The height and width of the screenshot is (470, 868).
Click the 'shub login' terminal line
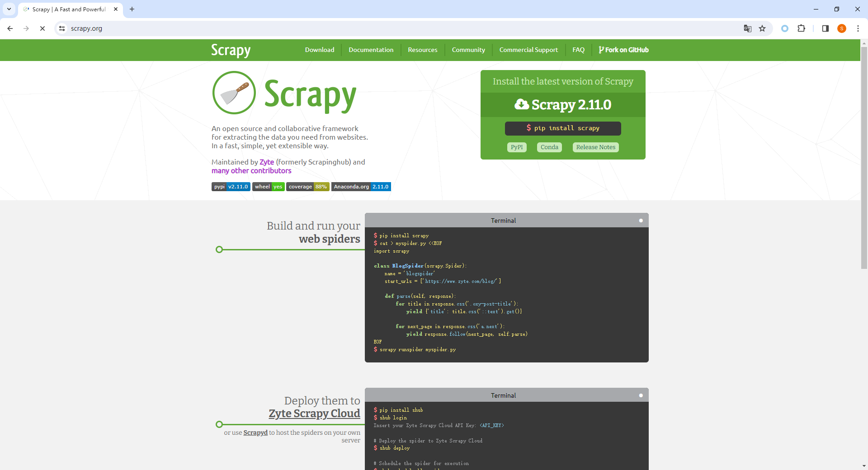(390, 418)
